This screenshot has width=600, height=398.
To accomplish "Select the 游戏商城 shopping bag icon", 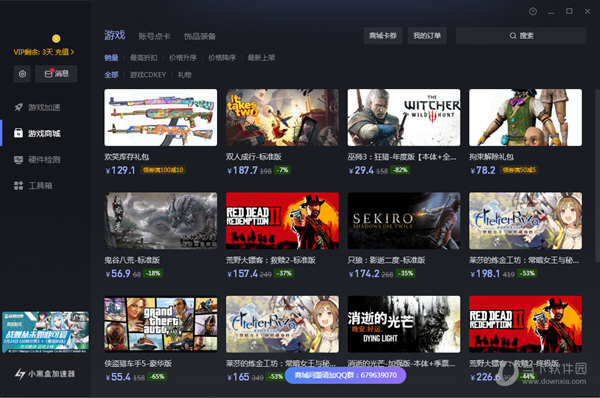I will tap(18, 133).
